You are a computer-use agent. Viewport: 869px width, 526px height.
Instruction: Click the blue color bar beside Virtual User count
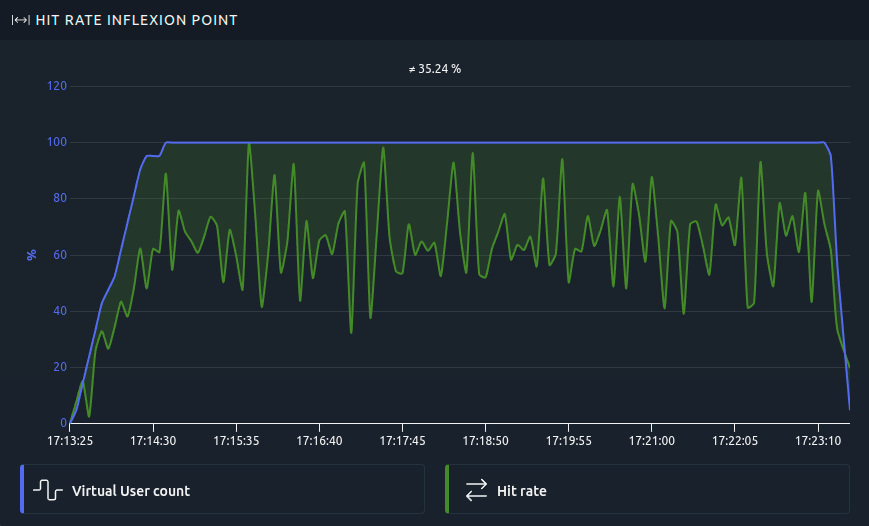point(22,489)
